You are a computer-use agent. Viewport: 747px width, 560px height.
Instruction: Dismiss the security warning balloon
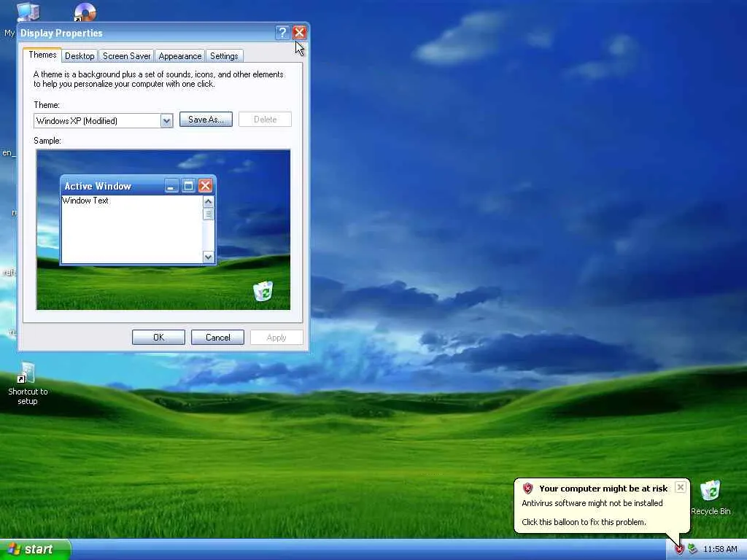click(681, 487)
